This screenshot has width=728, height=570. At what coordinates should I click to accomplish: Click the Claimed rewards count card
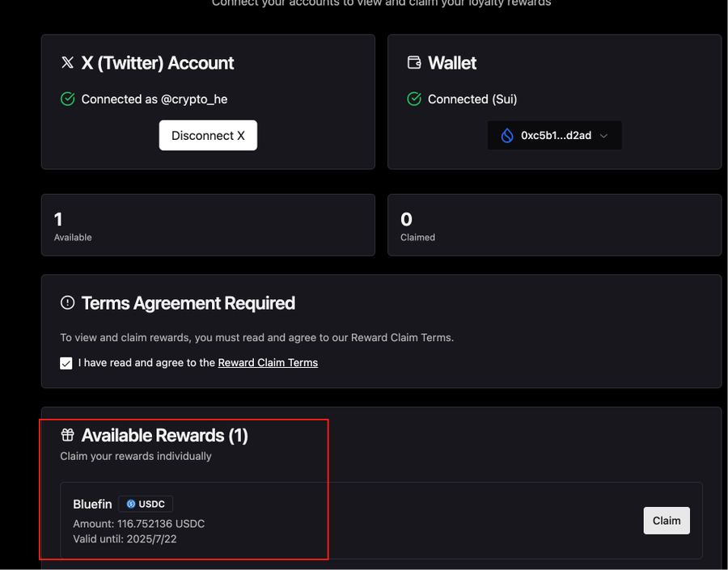tap(554, 226)
